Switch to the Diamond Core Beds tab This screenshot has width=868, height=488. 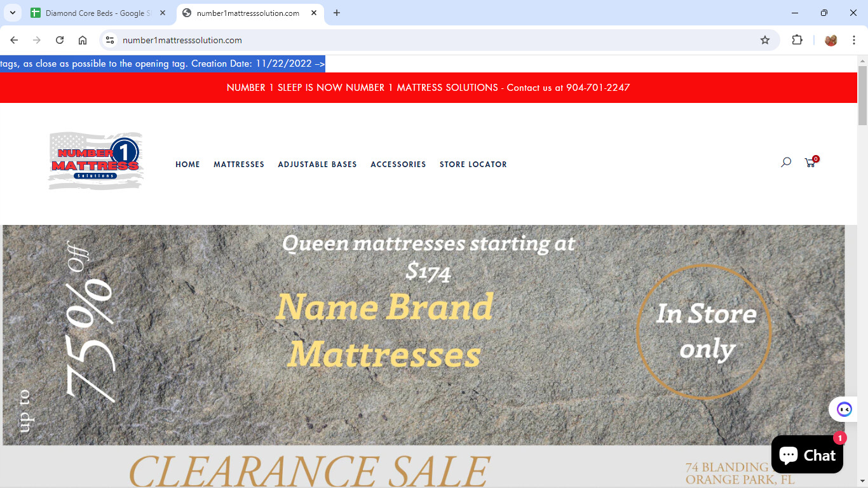[x=98, y=13]
